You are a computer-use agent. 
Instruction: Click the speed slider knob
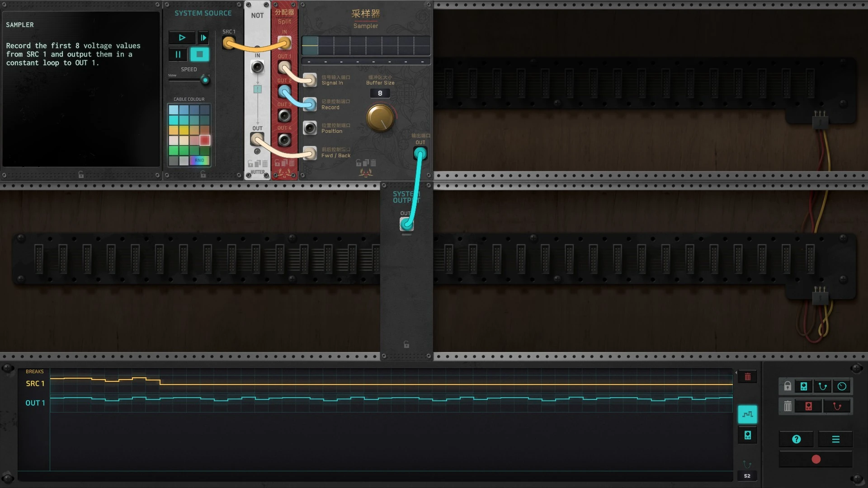point(205,80)
